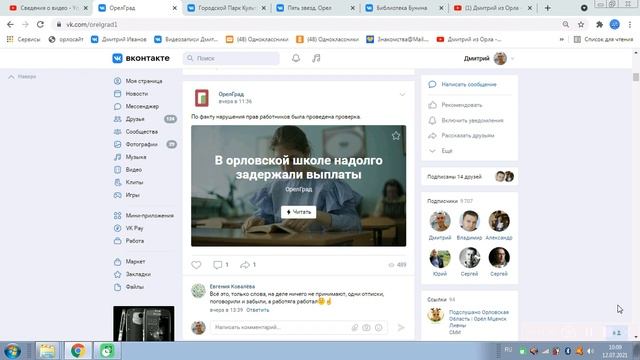Viewport: 640px width, 360px height.
Task: Send comment with arrow icon
Action: point(401,327)
